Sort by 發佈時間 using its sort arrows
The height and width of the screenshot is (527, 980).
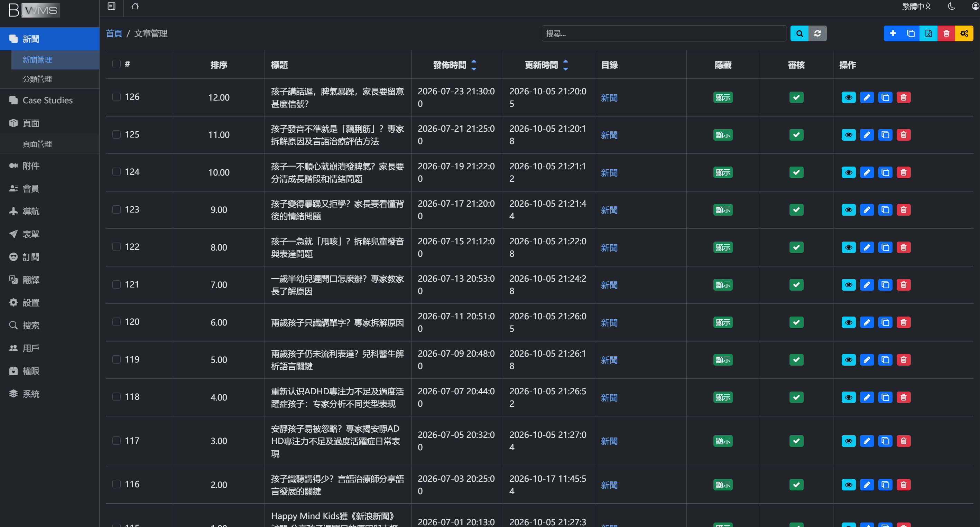tap(474, 65)
